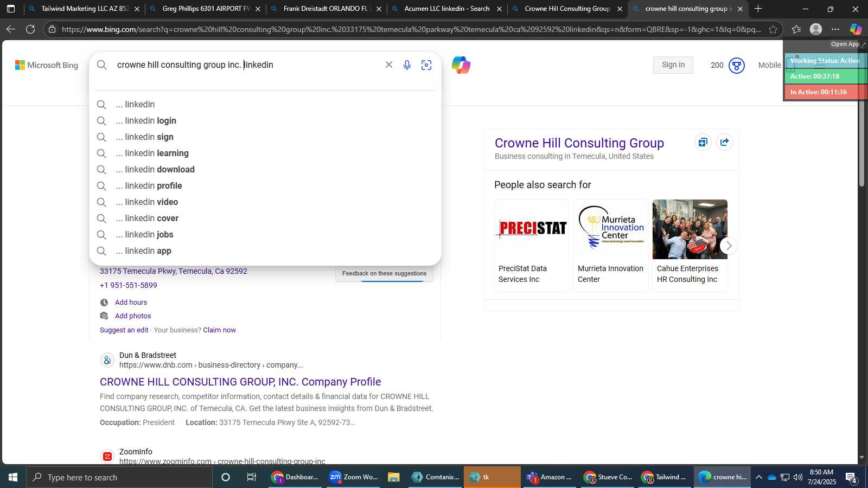
Task: Open Copilot sidebar icon in Edge toolbar
Action: coord(856,29)
